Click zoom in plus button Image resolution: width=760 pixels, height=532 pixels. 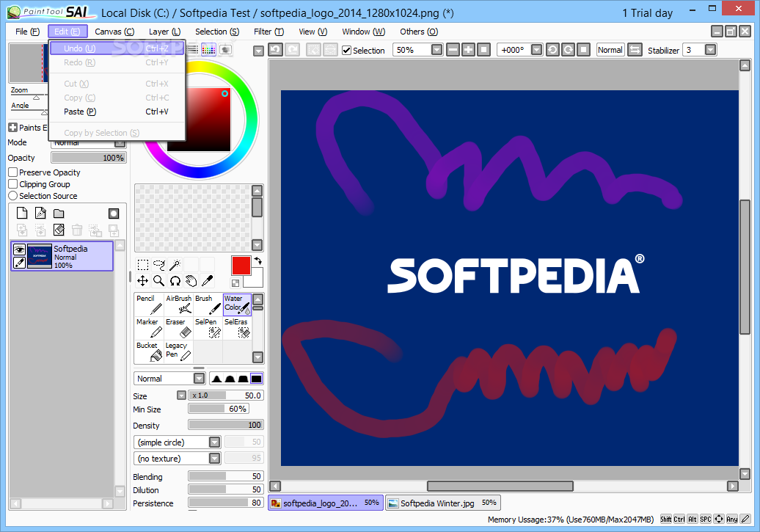(x=468, y=50)
